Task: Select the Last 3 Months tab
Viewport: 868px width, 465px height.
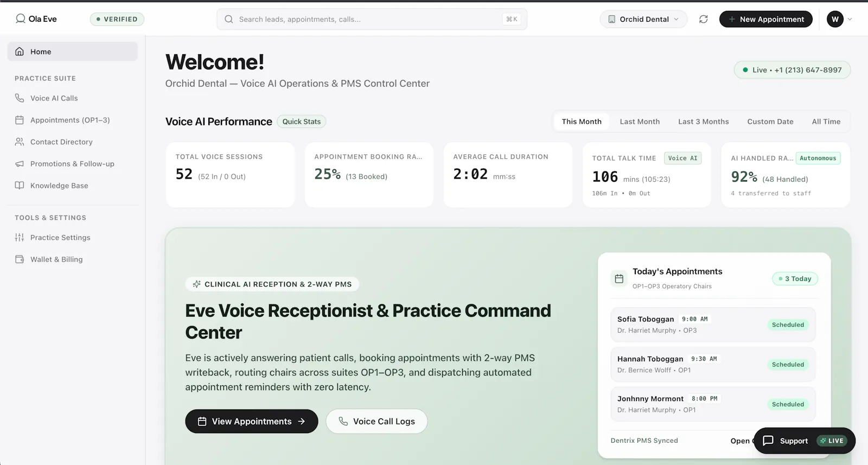Action: point(704,122)
